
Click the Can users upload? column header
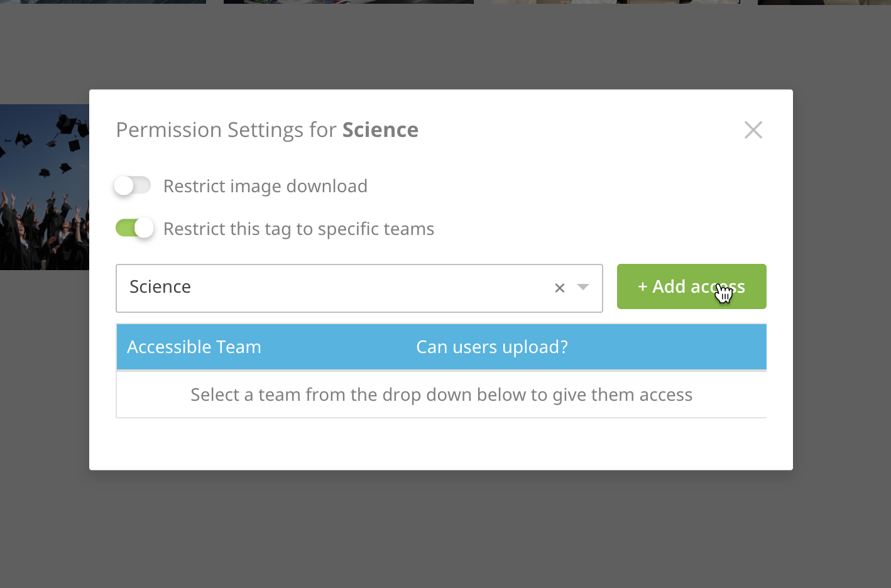491,347
